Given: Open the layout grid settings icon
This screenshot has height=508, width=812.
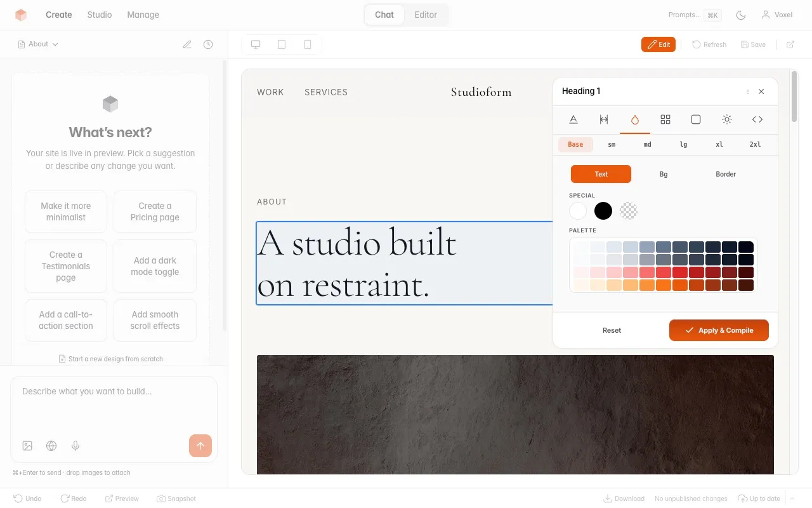Looking at the screenshot, I should 665,119.
